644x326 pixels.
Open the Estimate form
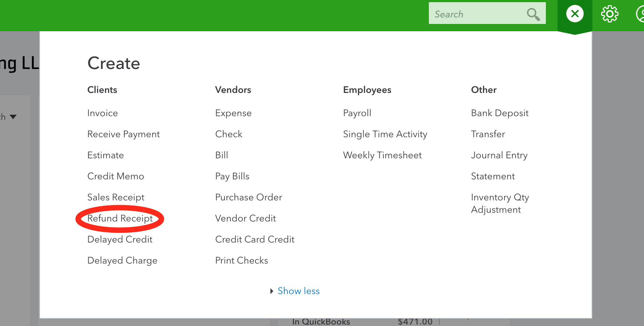coord(106,155)
